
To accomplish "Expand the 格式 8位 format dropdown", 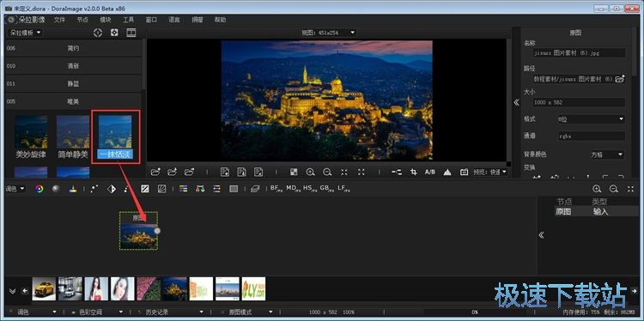I will click(x=591, y=119).
